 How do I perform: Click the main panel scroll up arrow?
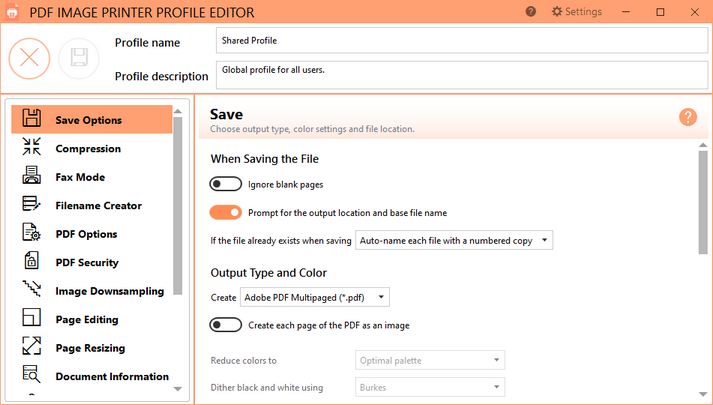click(x=703, y=145)
